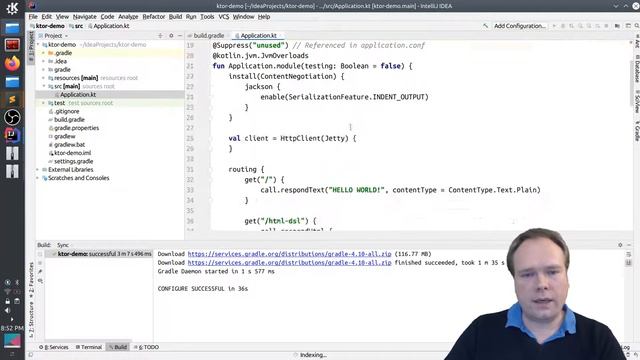
Task: Collapse the src [main] folder
Action: [x=44, y=86]
